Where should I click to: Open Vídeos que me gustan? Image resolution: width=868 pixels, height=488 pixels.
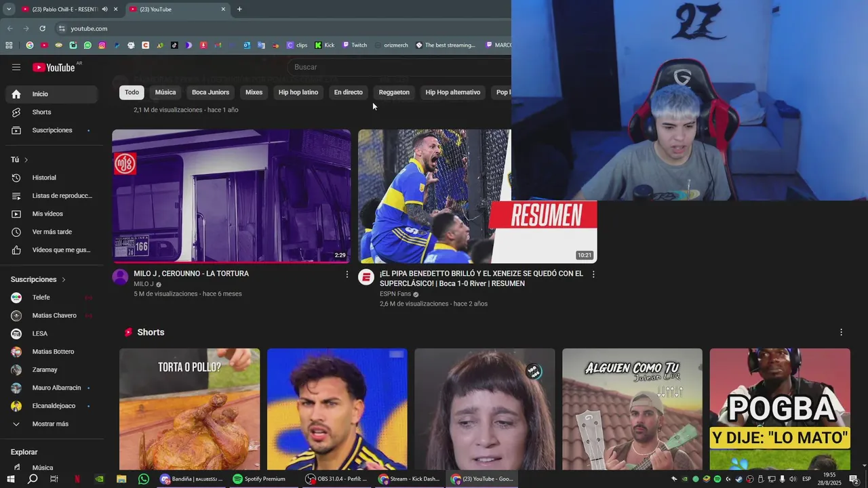[x=52, y=250]
